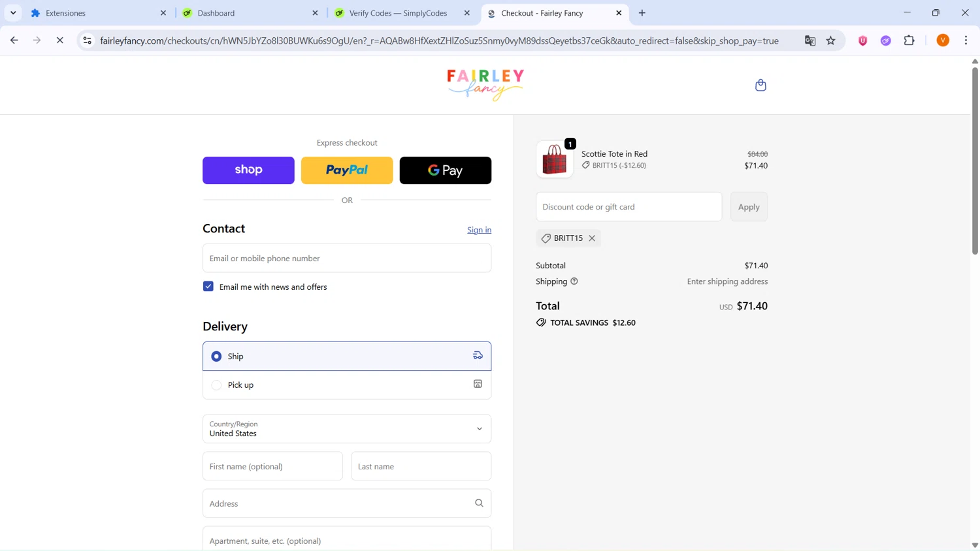Go back to the previous page
This screenshot has width=980, height=551.
pos(14,40)
